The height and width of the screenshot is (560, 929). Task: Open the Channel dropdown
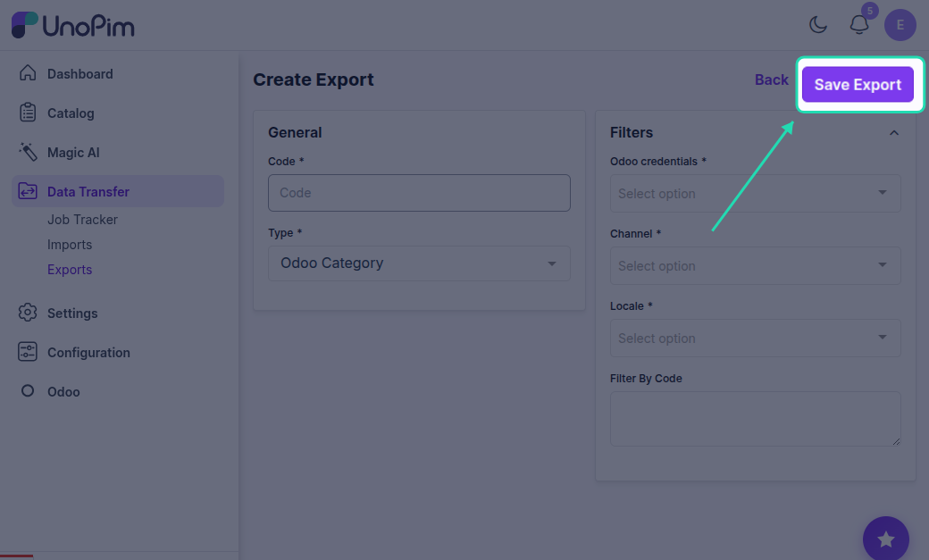756,265
